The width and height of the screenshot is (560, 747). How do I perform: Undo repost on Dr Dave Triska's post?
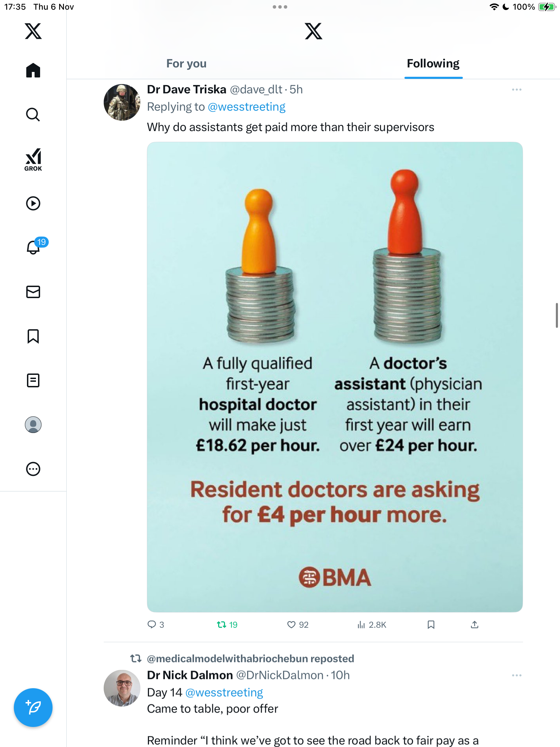click(x=222, y=625)
